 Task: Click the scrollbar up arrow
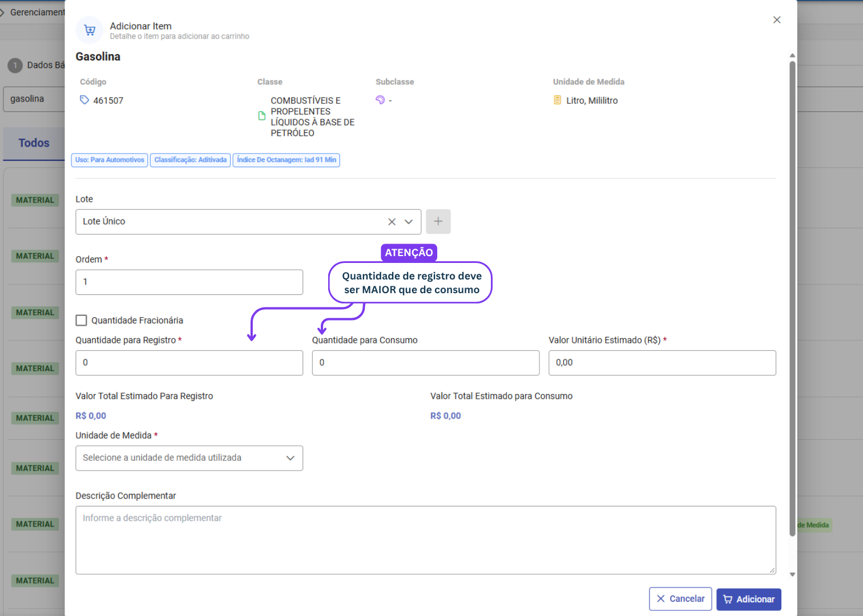pyautogui.click(x=792, y=55)
